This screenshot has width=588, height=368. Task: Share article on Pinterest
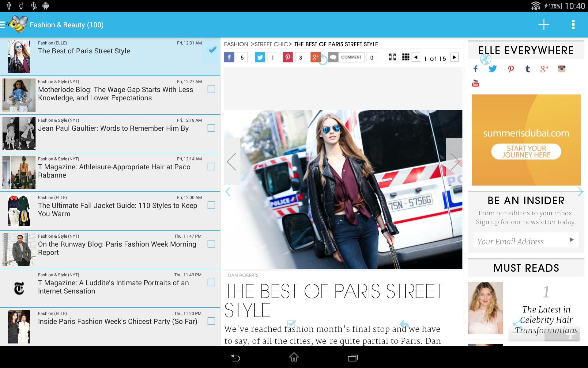click(288, 57)
